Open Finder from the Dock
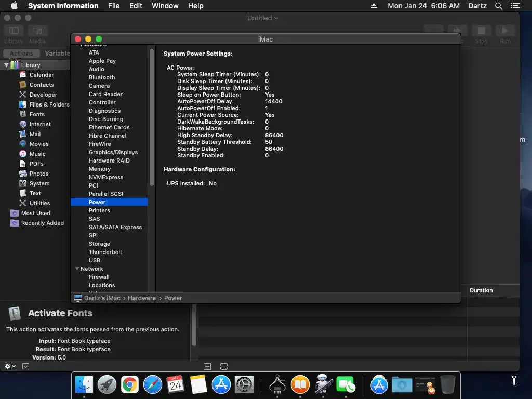Image resolution: width=532 pixels, height=399 pixels. point(84,384)
